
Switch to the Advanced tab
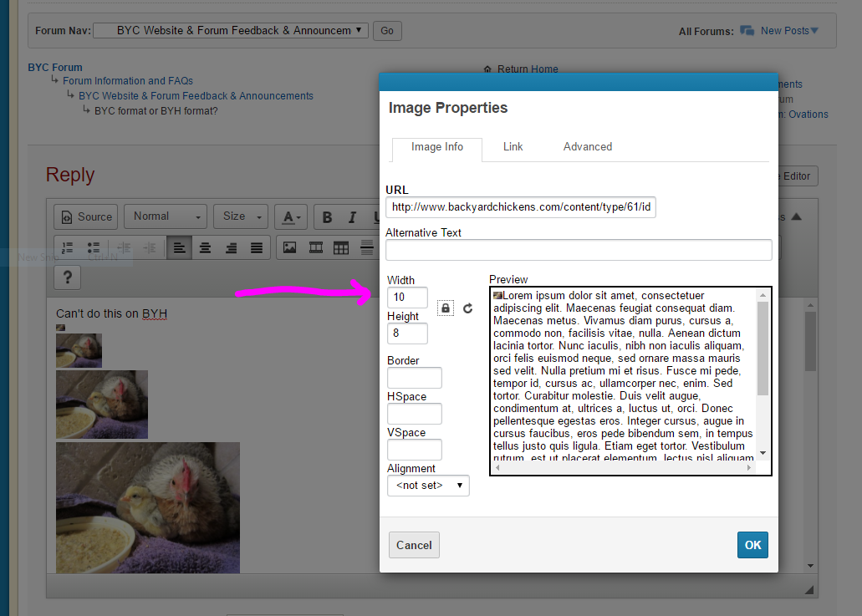(587, 147)
